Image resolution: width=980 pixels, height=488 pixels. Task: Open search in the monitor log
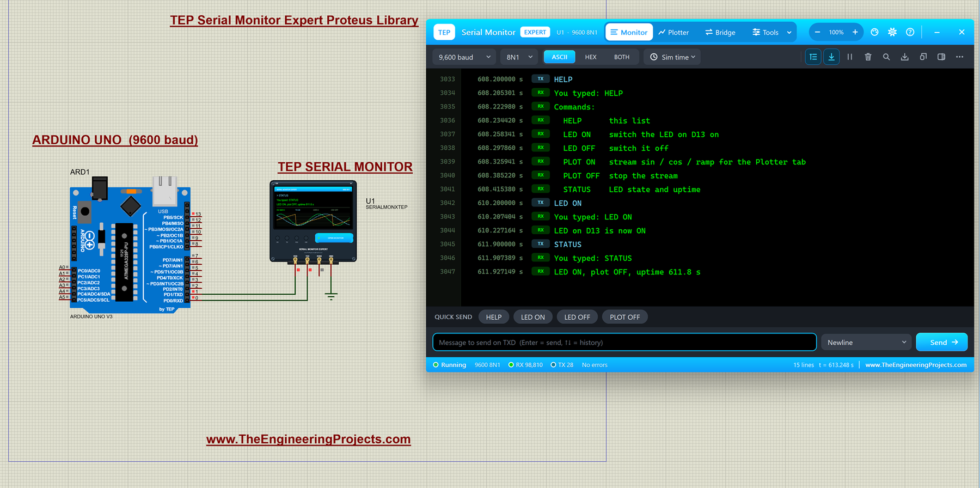pos(886,57)
